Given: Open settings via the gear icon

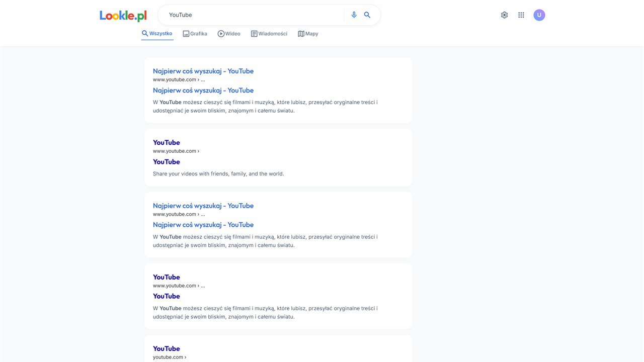Looking at the screenshot, I should click(505, 15).
